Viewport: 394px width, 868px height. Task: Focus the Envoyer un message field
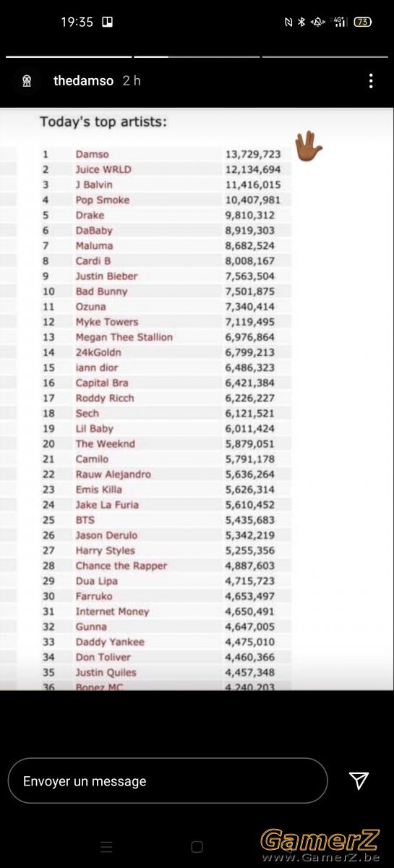[x=168, y=780]
